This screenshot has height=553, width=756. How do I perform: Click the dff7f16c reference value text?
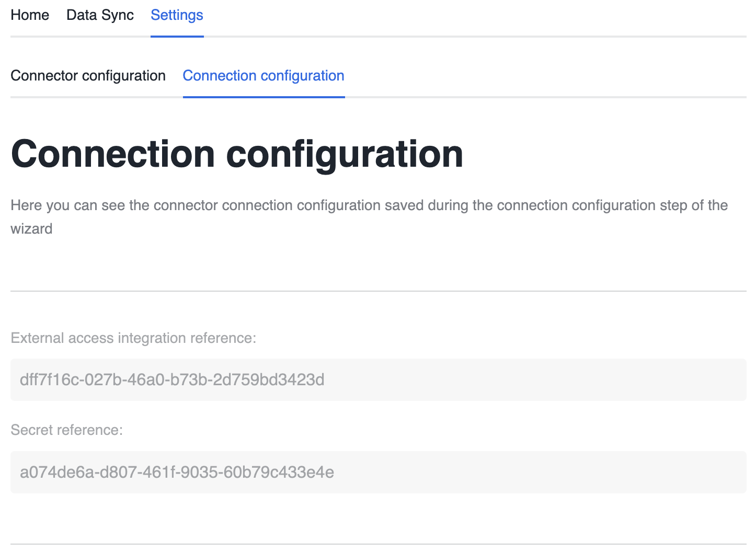tap(172, 379)
